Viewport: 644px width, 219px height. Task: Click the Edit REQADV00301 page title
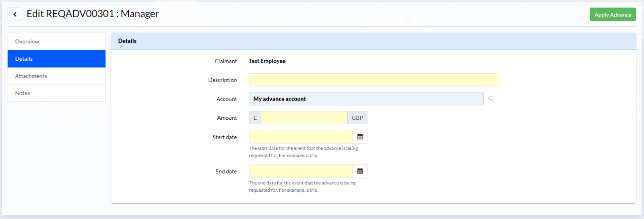point(93,14)
